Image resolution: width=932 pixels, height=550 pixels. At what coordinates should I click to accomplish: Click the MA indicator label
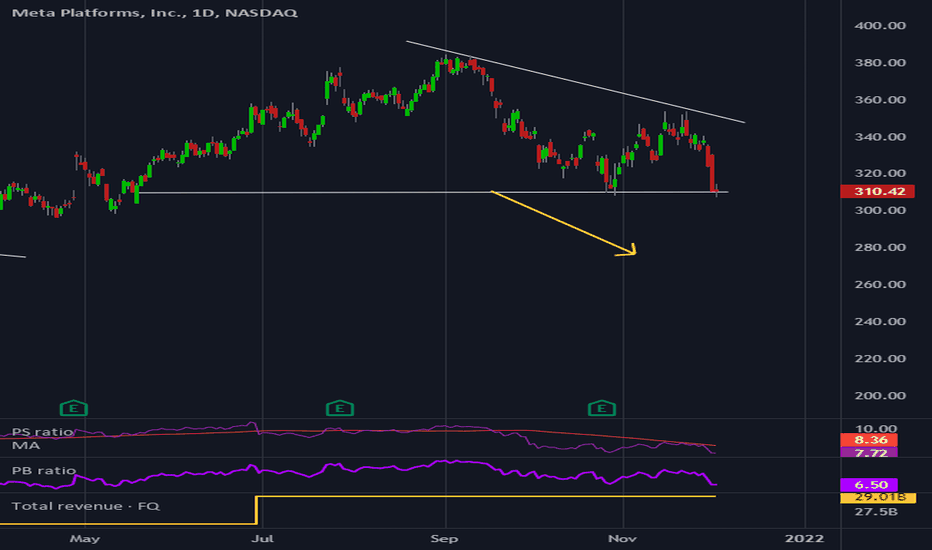26,445
